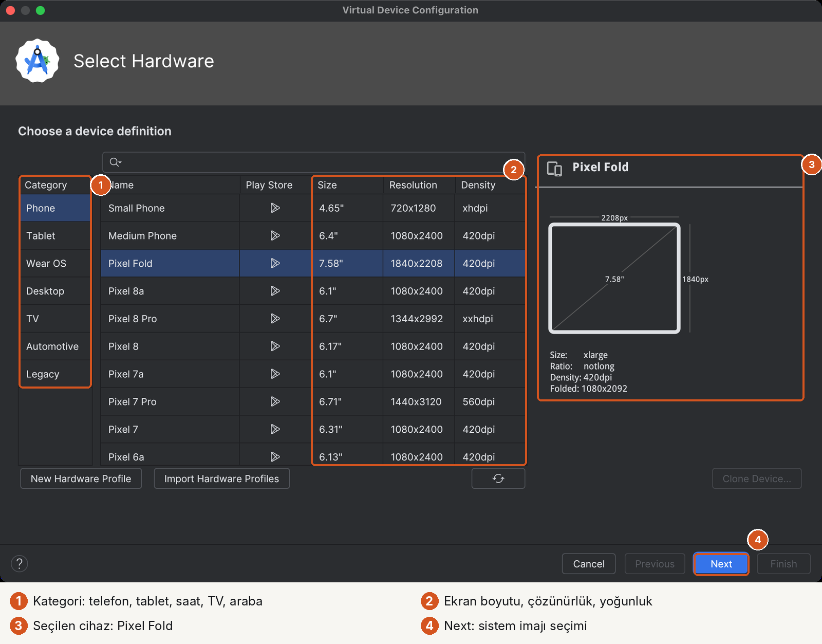This screenshot has width=822, height=644.
Task: Click Import Hardware Profiles
Action: [x=222, y=479]
